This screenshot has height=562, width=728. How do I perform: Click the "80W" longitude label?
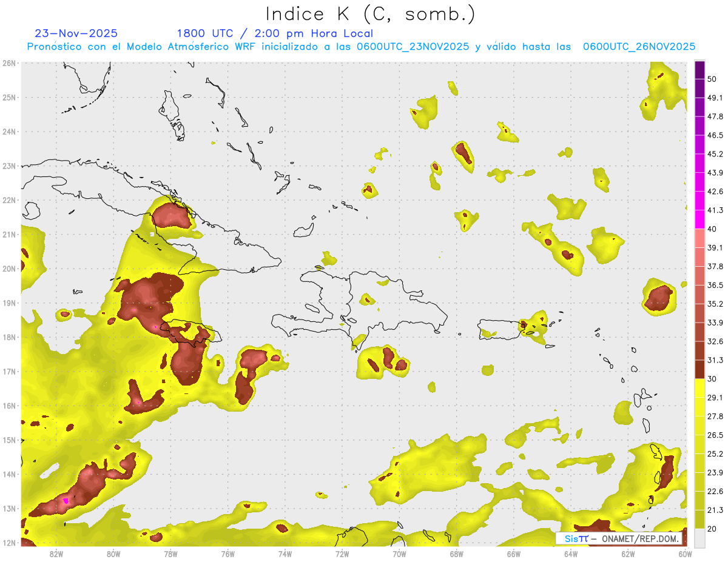[113, 554]
